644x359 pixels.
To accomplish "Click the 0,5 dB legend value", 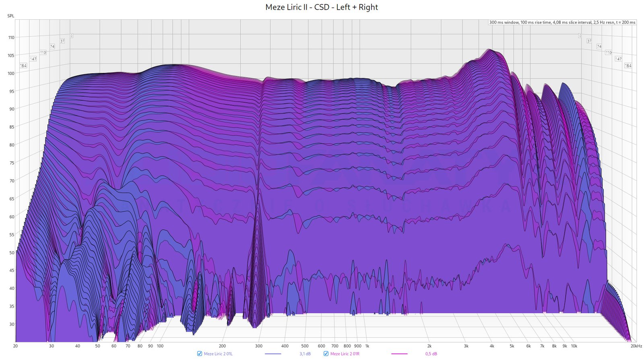I will coord(431,354).
